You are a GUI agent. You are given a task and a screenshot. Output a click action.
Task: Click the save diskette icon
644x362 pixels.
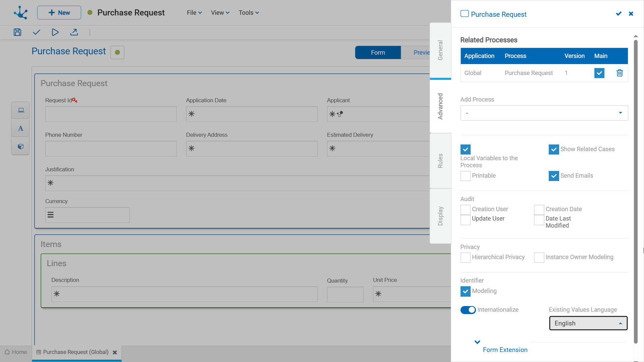pos(17,32)
